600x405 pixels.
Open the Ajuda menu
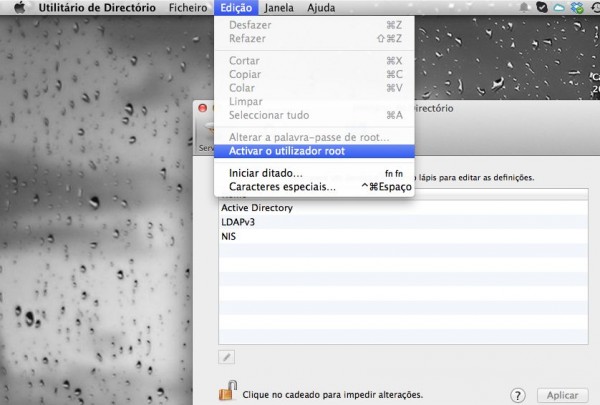pos(321,8)
